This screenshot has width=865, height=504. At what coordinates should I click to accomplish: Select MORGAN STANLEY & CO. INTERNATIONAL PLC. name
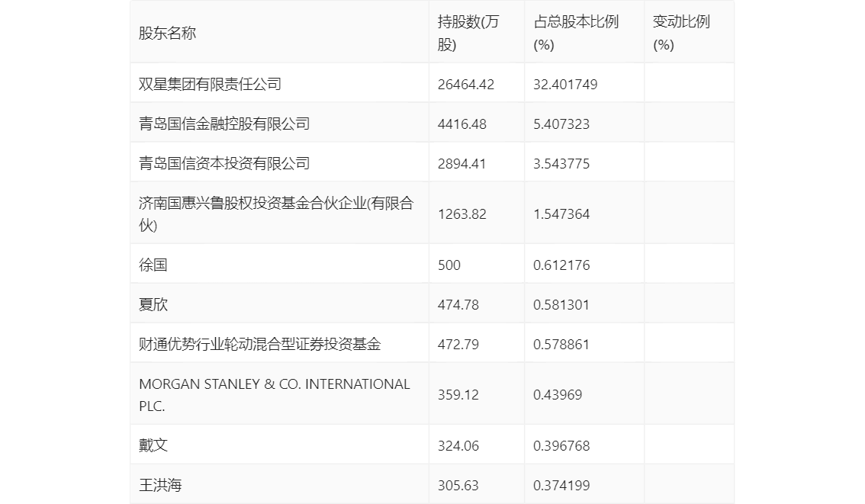pyautogui.click(x=274, y=395)
